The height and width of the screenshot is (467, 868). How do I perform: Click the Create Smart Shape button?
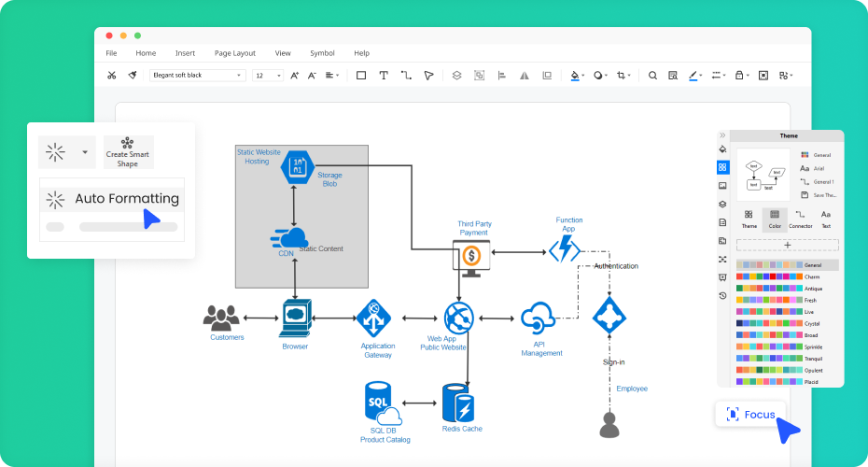click(x=128, y=152)
